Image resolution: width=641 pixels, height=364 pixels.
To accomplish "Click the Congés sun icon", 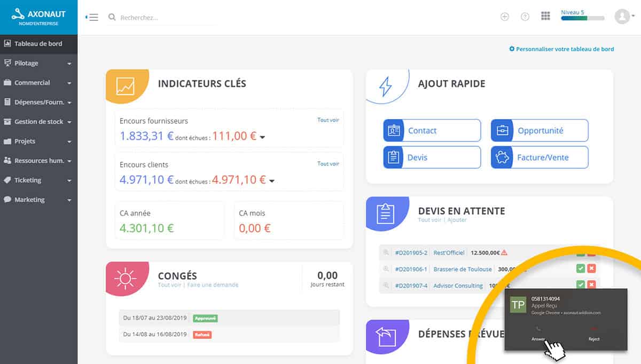I will [x=126, y=279].
